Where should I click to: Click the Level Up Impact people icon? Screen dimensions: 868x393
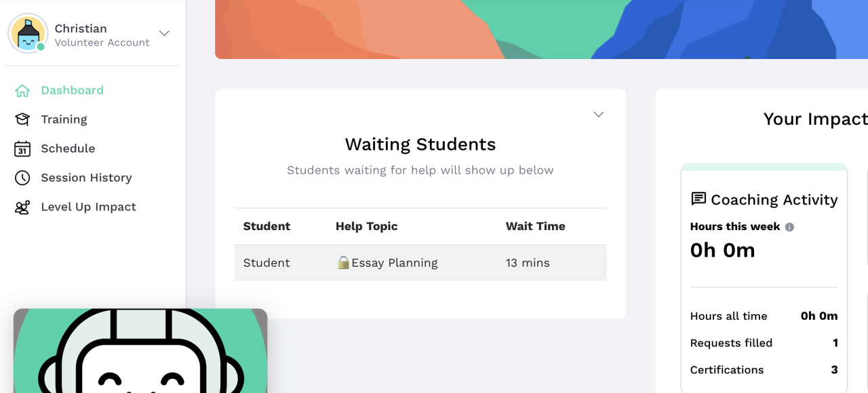[22, 207]
